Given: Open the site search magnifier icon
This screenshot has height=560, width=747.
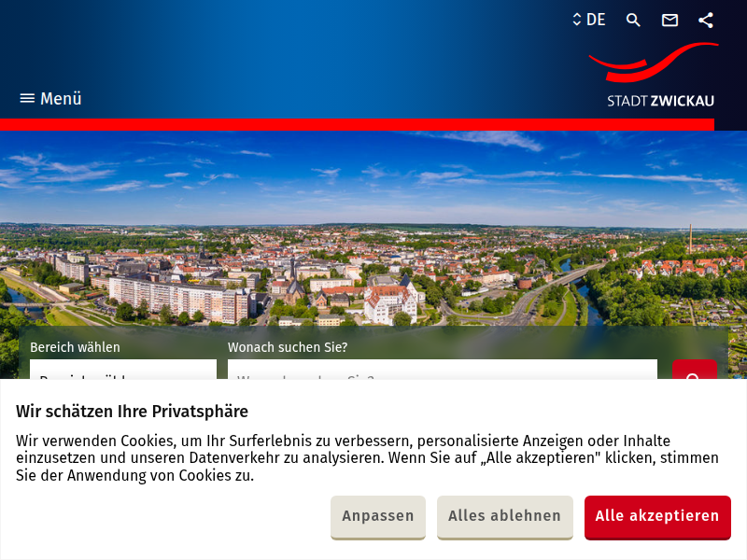Looking at the screenshot, I should (x=633, y=20).
